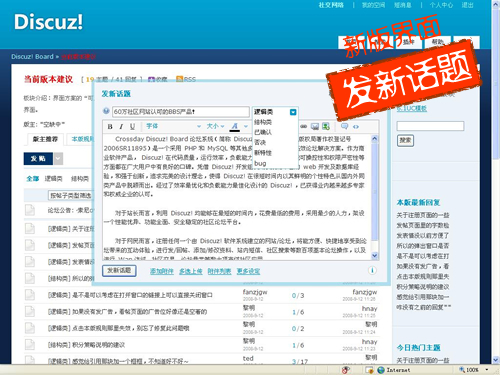Image resolution: width=500 pixels, height=375 pixels.
Task: Click editor scrollbar down arrow
Action: 375,255
